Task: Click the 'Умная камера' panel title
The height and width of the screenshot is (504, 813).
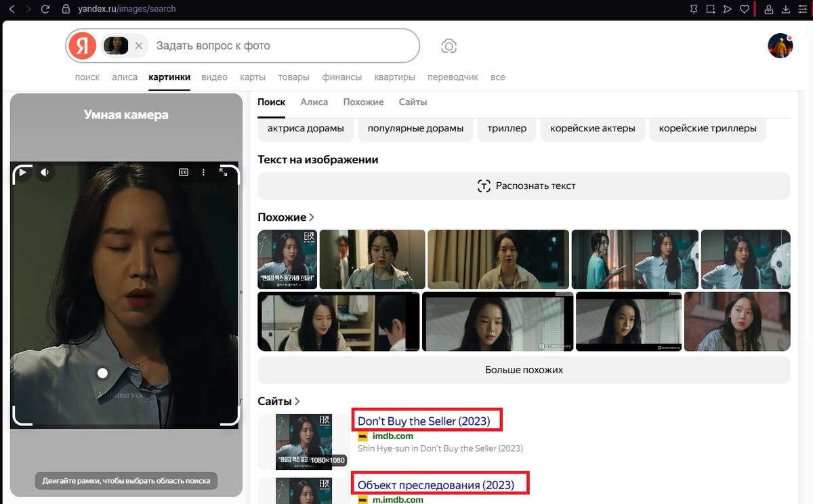Action: (126, 115)
